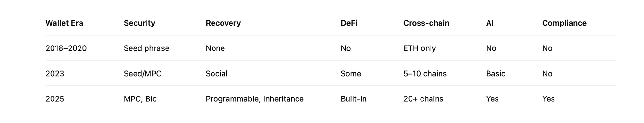Select the DeFi column header

click(349, 23)
